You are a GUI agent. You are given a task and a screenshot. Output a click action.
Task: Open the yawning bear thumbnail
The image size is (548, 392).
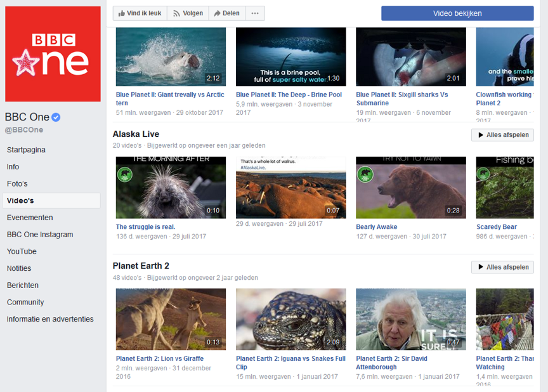(x=411, y=188)
